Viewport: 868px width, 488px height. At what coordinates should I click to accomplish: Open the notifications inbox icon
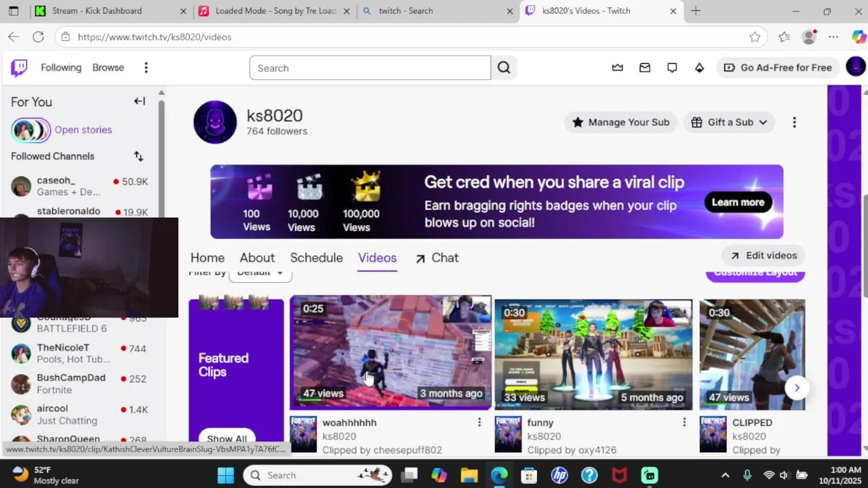coord(645,68)
